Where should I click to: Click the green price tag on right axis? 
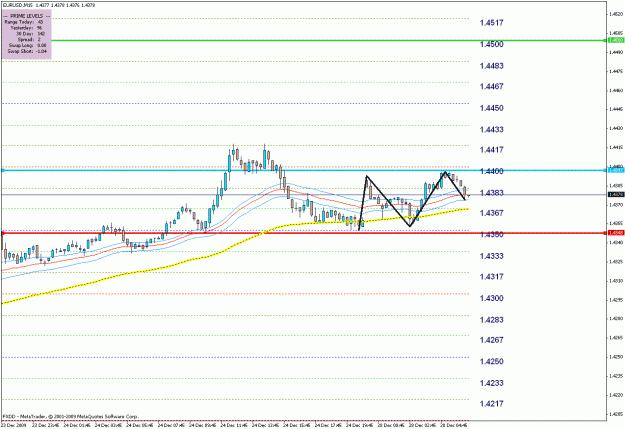click(x=615, y=40)
